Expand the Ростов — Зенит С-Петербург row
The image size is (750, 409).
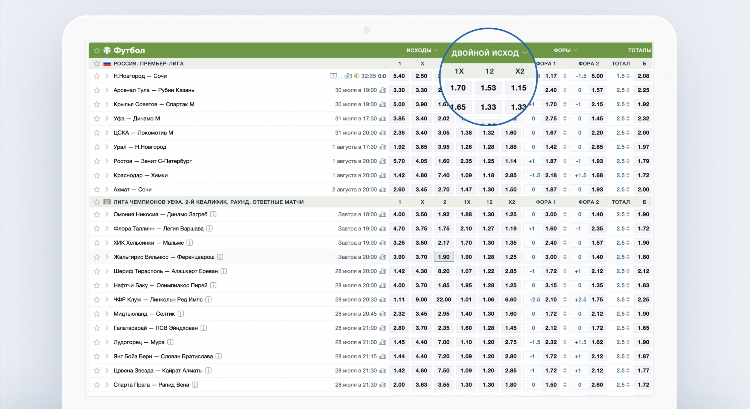point(107,161)
